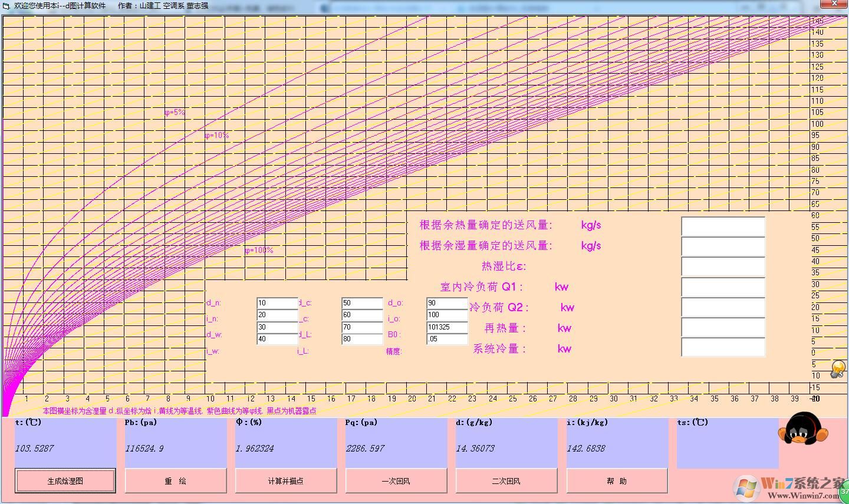Click the result box for 冷负荷 Q2
Viewport: 849px width, 504px height.
[x=723, y=307]
